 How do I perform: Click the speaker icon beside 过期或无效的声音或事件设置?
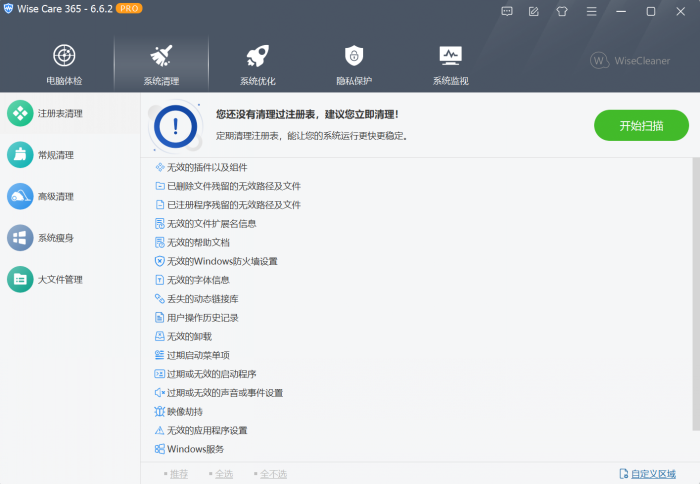(159, 392)
